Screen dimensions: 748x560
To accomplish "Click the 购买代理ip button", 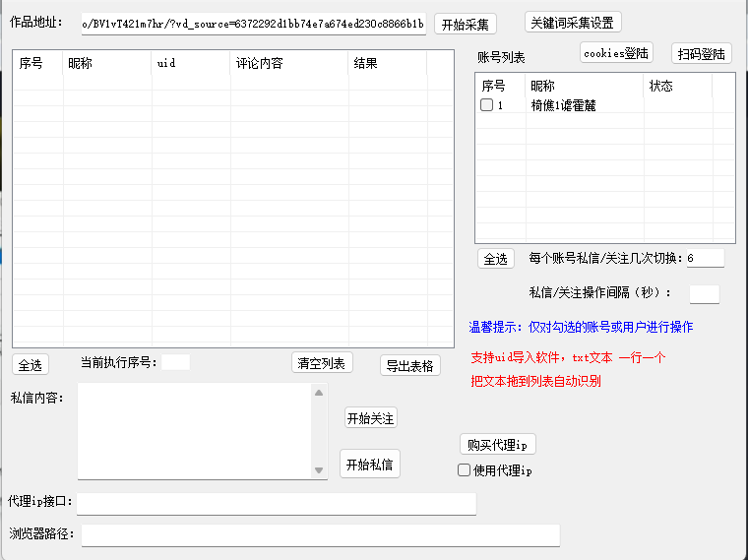I will click(498, 444).
